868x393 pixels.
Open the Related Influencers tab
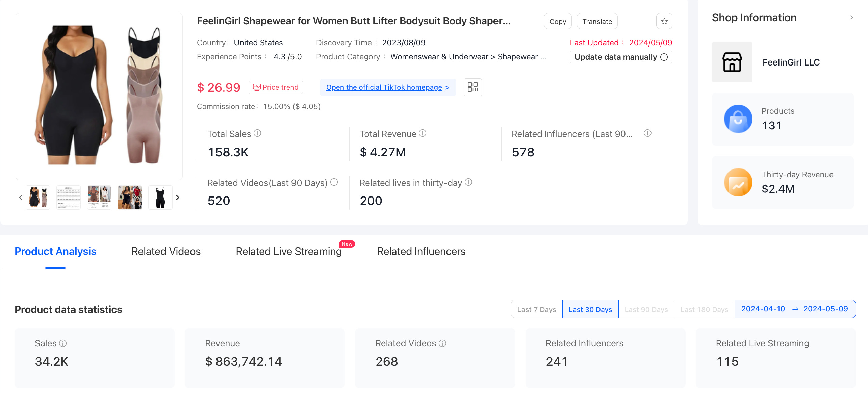tap(421, 252)
